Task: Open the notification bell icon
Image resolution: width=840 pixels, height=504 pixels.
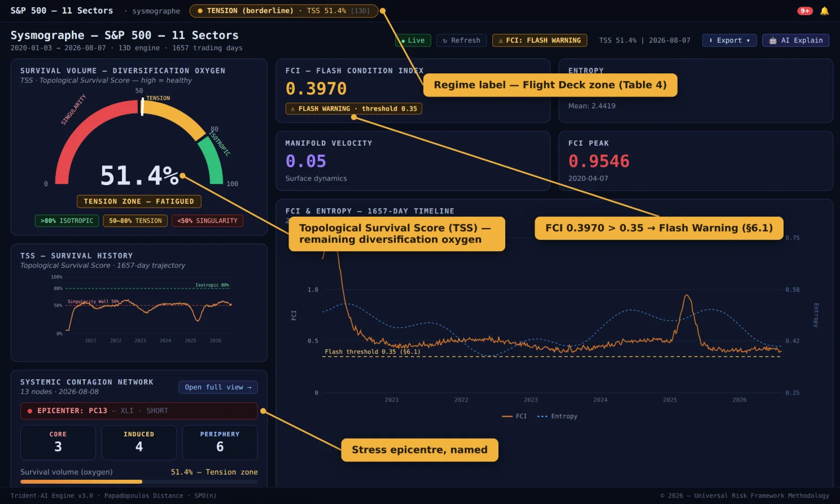Action: click(824, 11)
